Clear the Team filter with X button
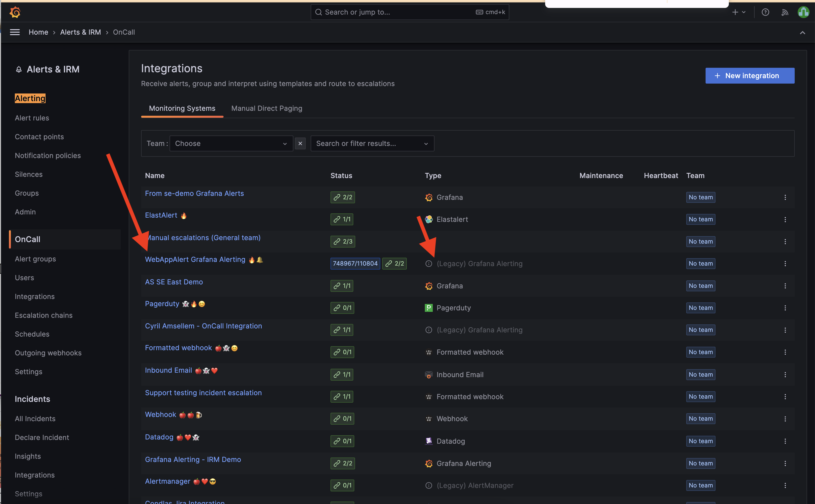 coord(300,143)
